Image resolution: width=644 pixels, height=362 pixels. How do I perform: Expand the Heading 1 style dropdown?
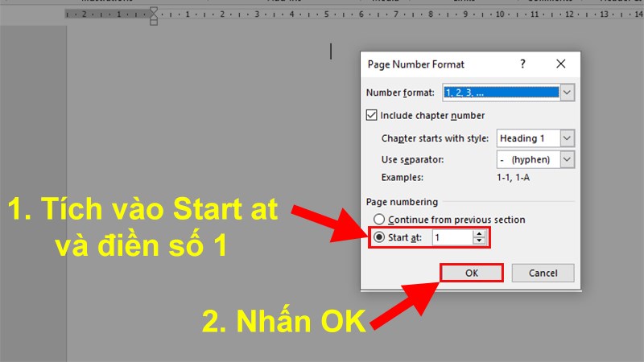point(567,138)
